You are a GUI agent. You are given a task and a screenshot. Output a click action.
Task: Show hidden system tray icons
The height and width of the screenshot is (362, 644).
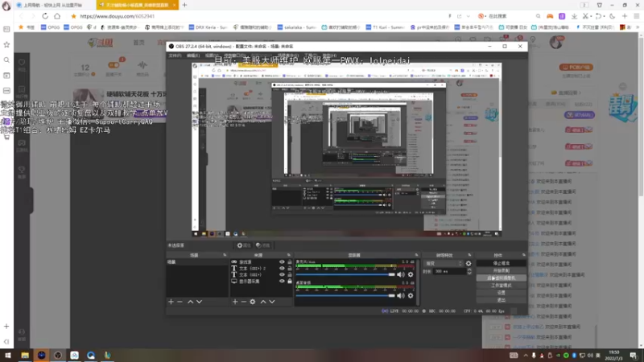[x=526, y=356]
